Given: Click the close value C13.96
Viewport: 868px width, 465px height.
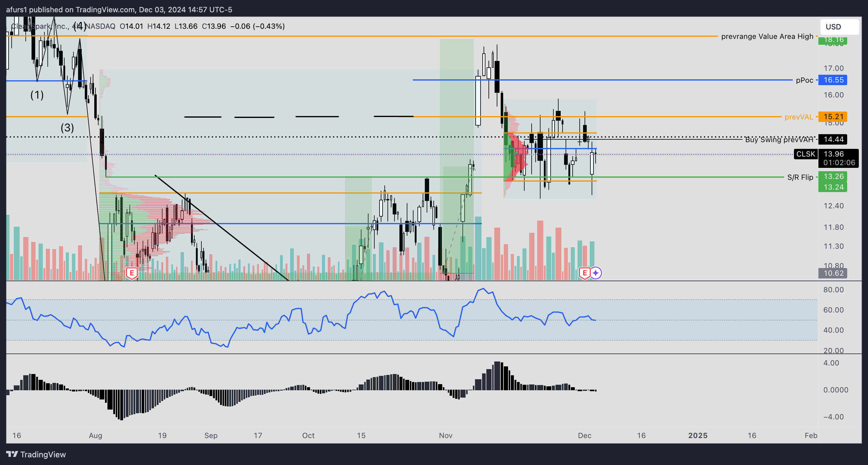Looking at the screenshot, I should (214, 26).
